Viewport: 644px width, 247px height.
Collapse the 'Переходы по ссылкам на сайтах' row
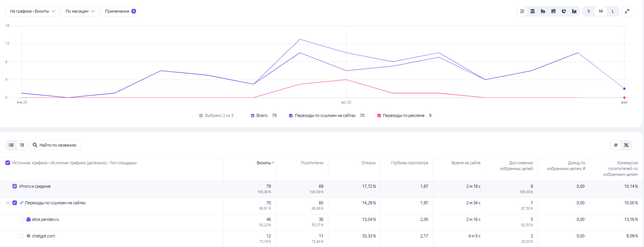click(7, 203)
